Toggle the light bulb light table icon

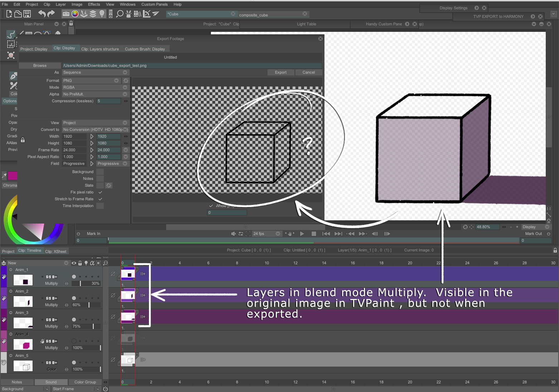point(102,14)
